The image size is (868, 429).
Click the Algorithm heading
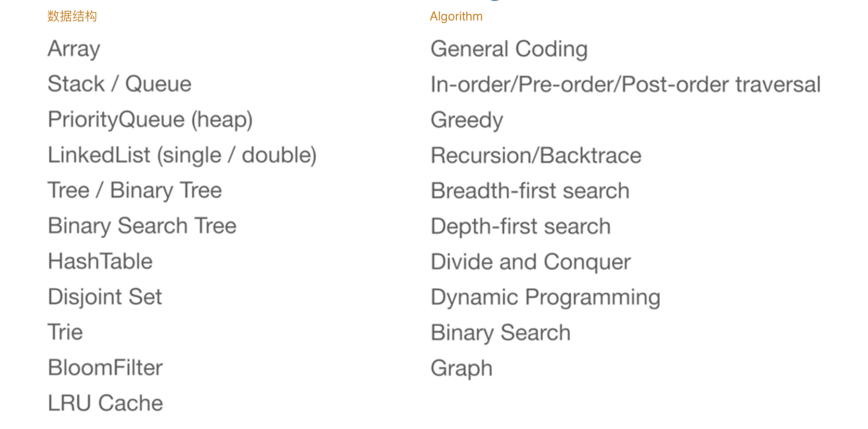[x=456, y=16]
